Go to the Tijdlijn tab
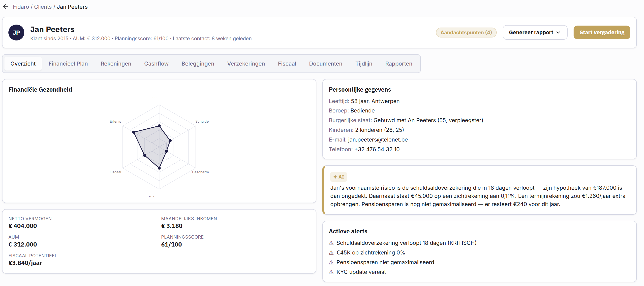This screenshot has height=286, width=644. (x=364, y=64)
